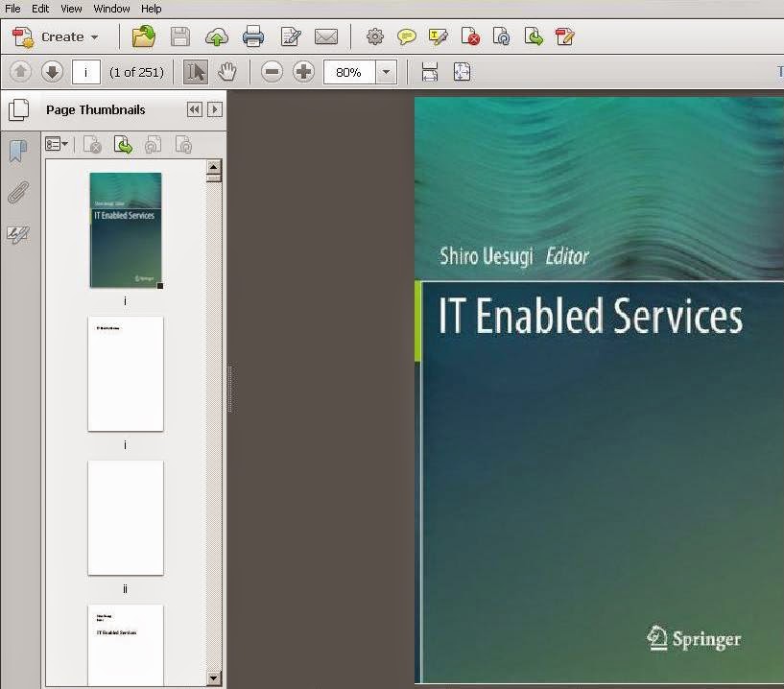Click 'Shiro Uesugi' editor name on cover
Image resolution: width=784 pixels, height=689 pixels.
[x=486, y=256]
